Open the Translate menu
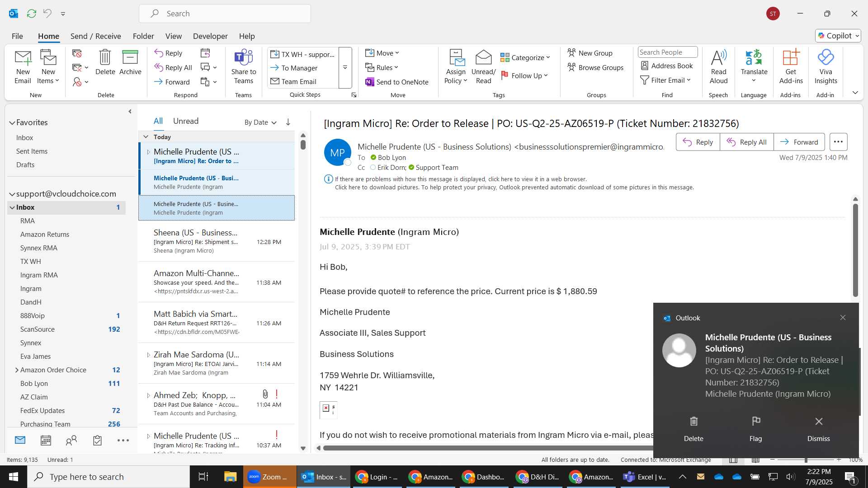The height and width of the screenshot is (488, 868). coord(754,67)
